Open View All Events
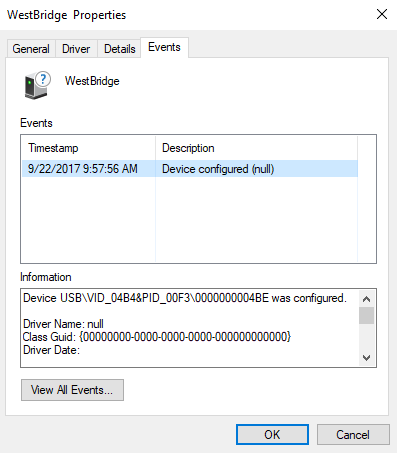 (72, 390)
